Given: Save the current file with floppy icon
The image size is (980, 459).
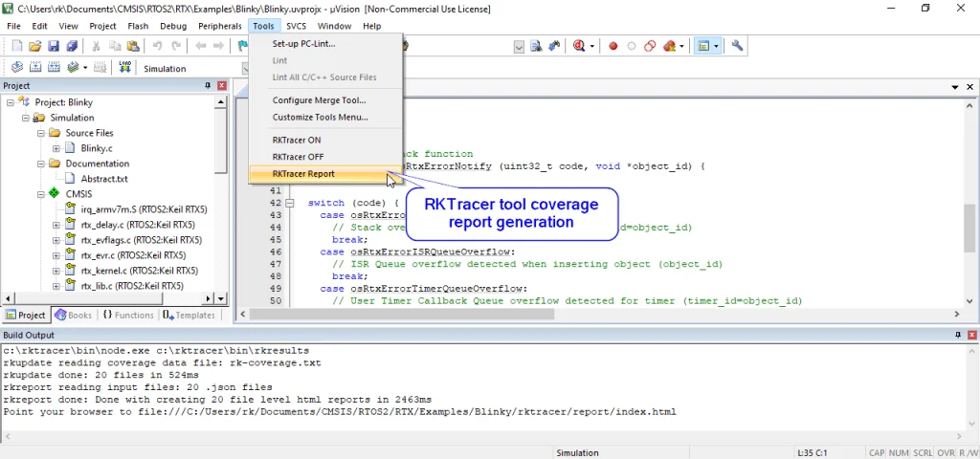Looking at the screenshot, I should coord(54,46).
